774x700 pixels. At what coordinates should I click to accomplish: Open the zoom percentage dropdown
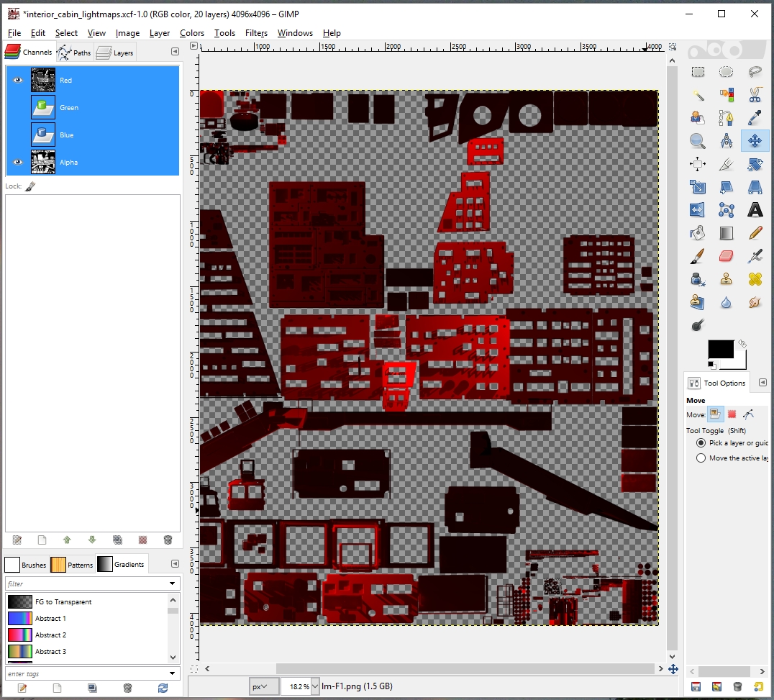[314, 686]
